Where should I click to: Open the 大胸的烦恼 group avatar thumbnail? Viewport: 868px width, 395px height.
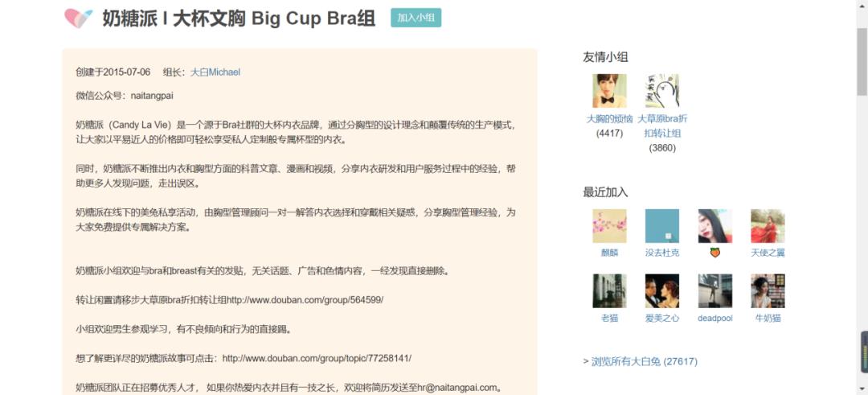click(609, 90)
